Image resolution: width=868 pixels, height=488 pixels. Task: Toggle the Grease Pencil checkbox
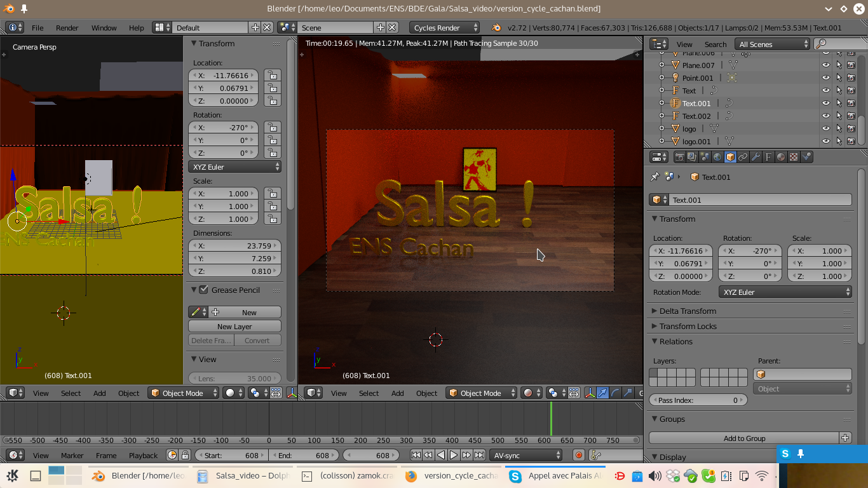tap(203, 290)
